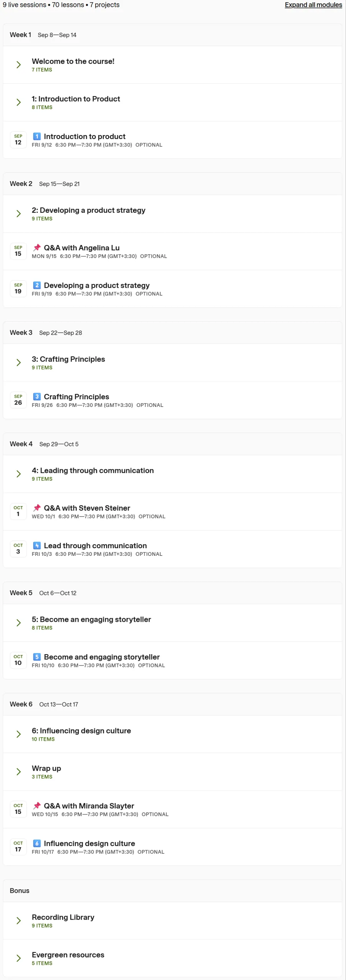Expand 4: Leading through communication module
The height and width of the screenshot is (980, 346).
pos(18,474)
